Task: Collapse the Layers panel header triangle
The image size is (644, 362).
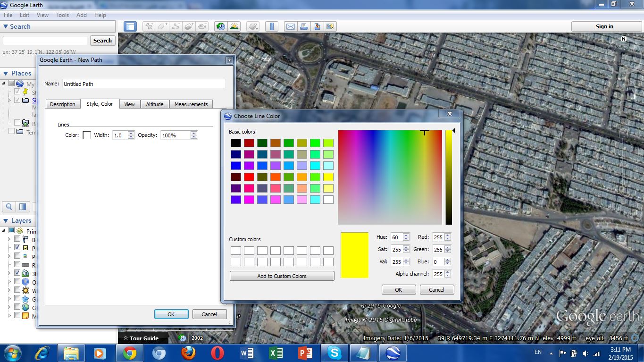Action: [x=6, y=220]
